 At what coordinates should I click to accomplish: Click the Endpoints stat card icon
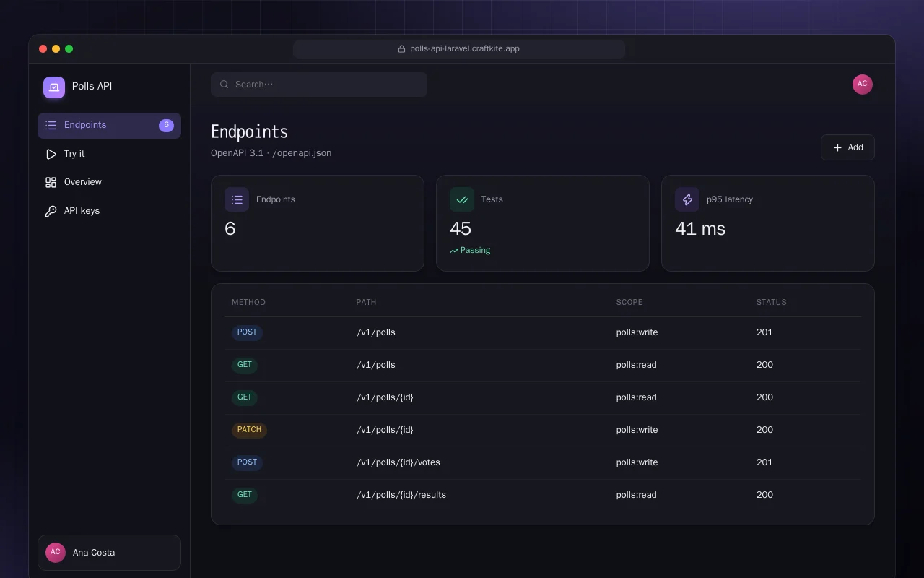point(237,199)
